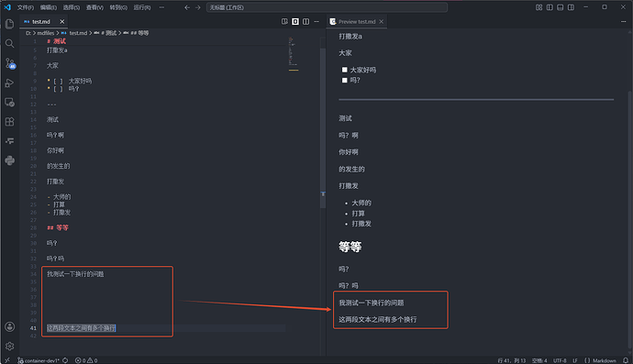Open the Extensions view
The width and height of the screenshot is (633, 364).
(x=10, y=121)
